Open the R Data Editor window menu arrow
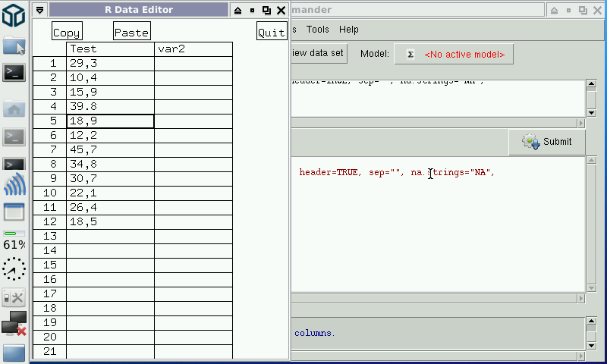The height and width of the screenshot is (364, 607). click(40, 10)
